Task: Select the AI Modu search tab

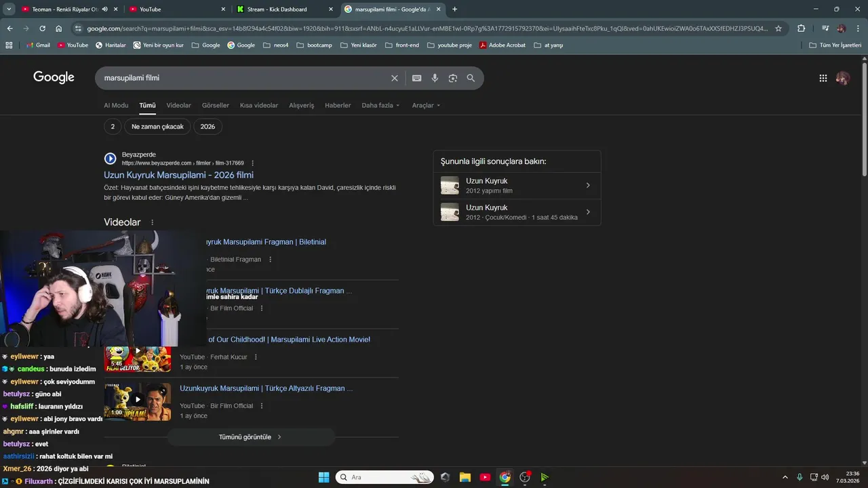Action: [116, 106]
